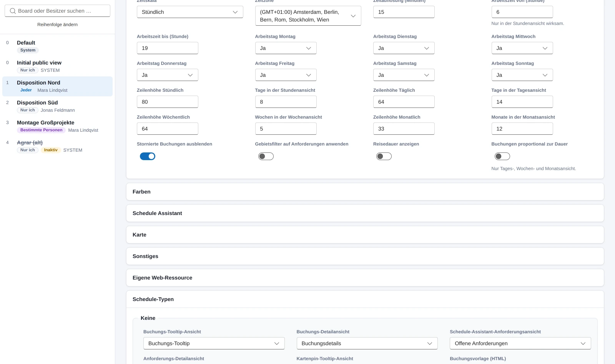Click the Monate in der Monatsansicht field
This screenshot has height=364, width=615.
(x=522, y=129)
